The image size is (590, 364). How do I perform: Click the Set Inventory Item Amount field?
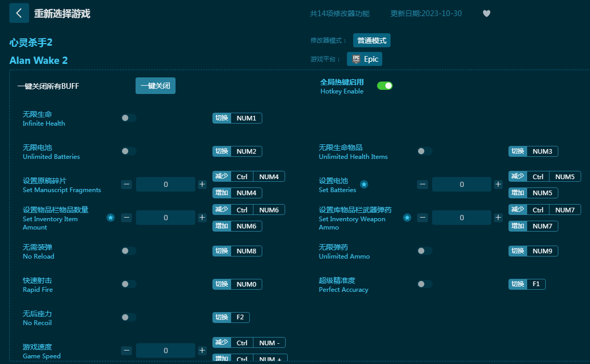(166, 218)
